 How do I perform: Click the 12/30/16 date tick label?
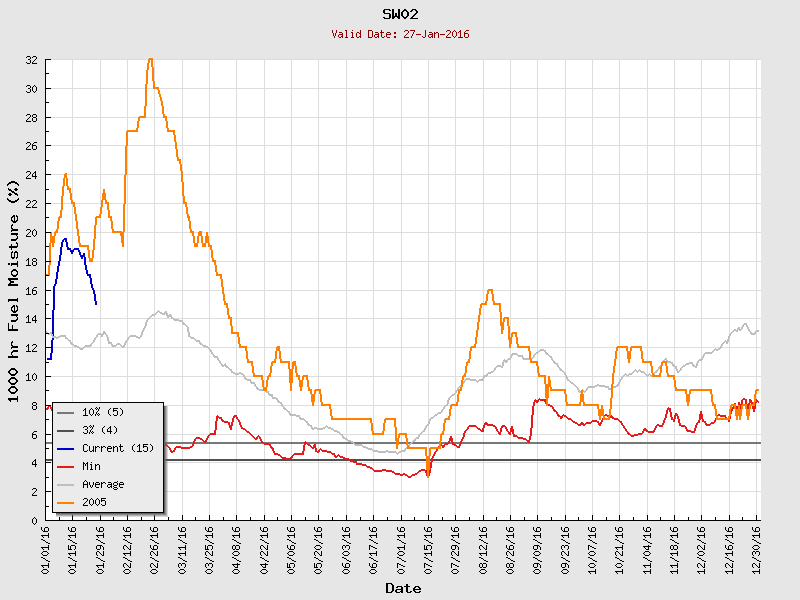757,548
